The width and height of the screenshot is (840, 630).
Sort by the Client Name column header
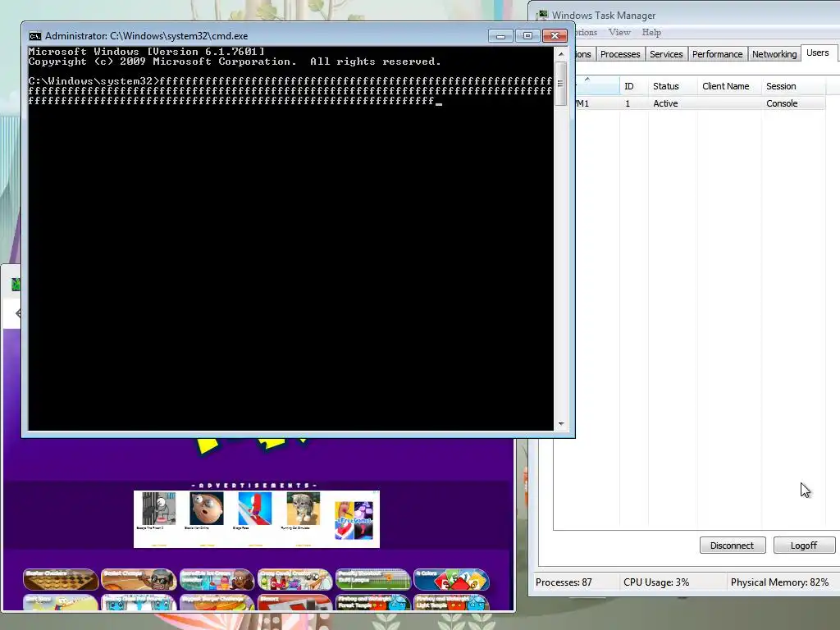(729, 85)
